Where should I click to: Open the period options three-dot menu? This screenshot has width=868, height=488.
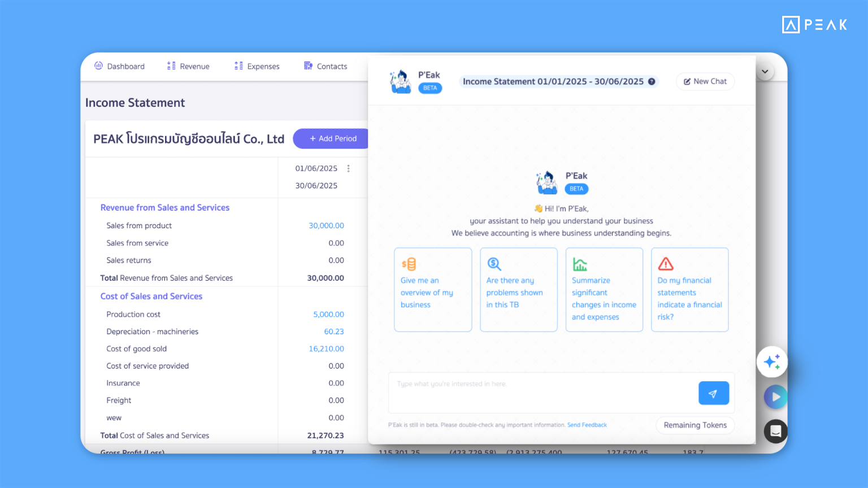349,168
